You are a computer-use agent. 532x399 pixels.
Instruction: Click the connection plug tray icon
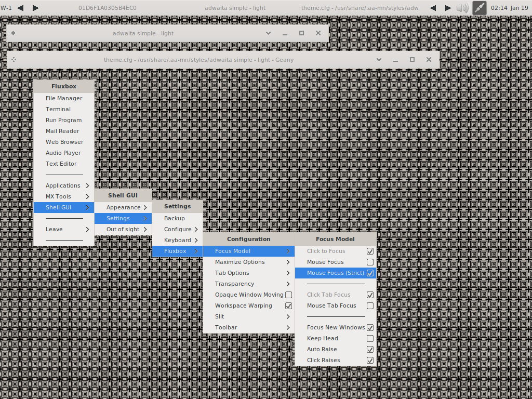coord(480,8)
